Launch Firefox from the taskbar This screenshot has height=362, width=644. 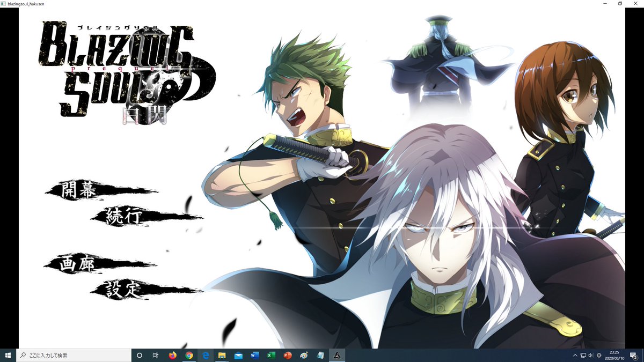click(x=172, y=355)
